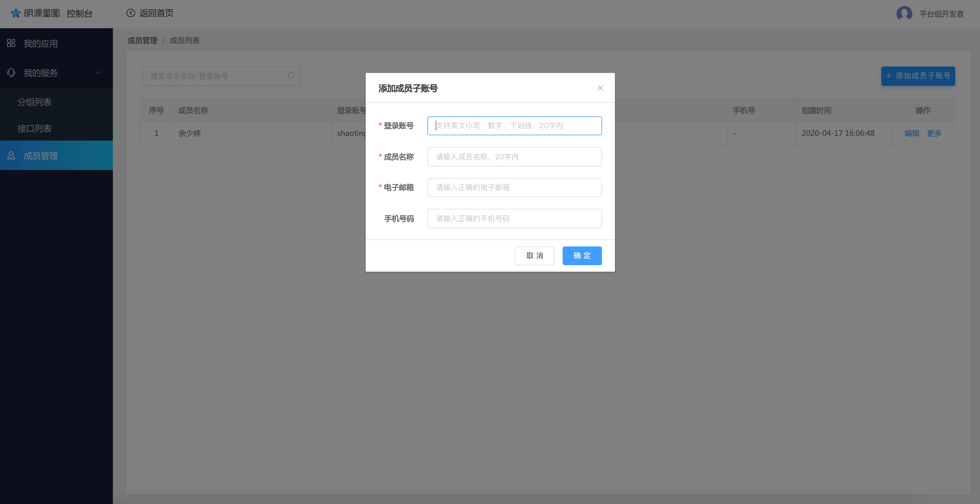Click the 确定 confirm button

click(x=582, y=256)
